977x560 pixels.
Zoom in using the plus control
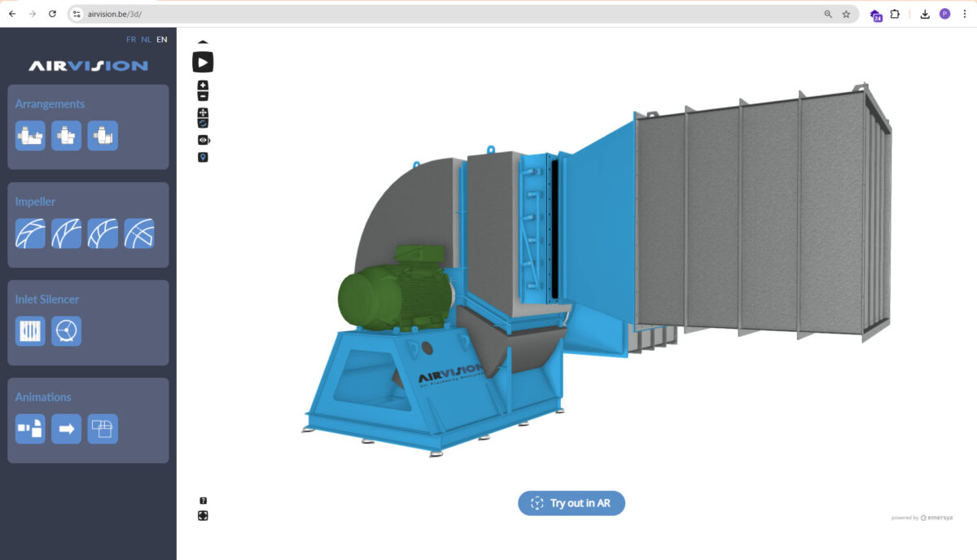(203, 84)
